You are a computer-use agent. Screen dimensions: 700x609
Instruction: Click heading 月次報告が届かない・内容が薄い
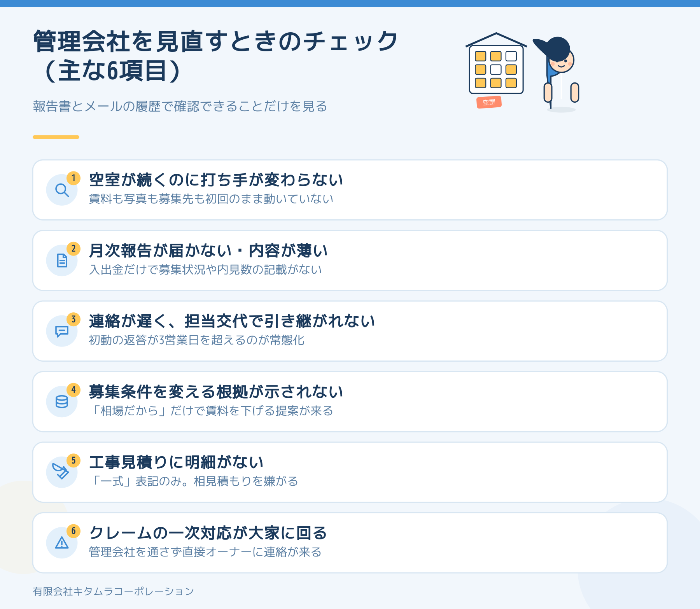[x=208, y=250]
